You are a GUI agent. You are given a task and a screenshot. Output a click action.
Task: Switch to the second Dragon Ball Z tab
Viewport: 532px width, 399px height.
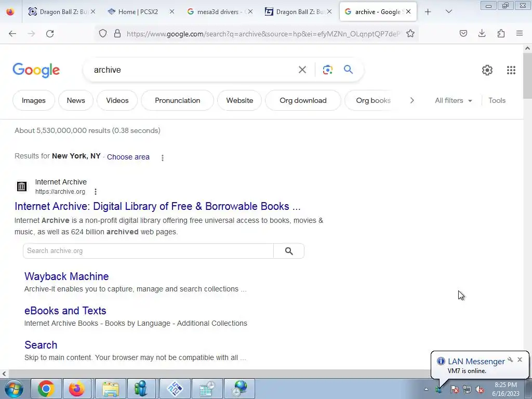299,11
